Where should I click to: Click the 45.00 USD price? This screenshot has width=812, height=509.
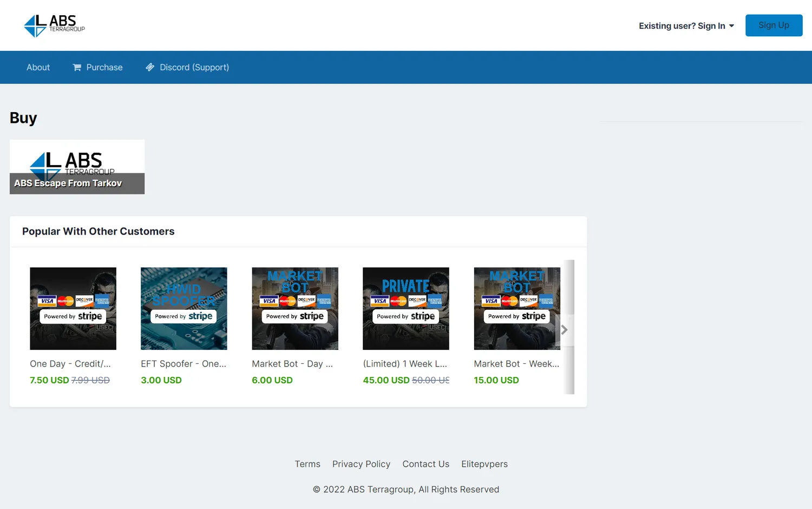tap(386, 380)
